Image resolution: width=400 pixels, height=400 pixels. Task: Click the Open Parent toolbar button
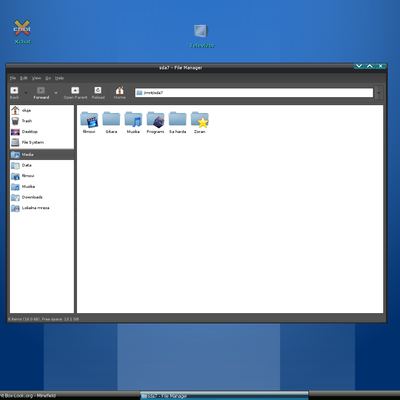pyautogui.click(x=75, y=93)
